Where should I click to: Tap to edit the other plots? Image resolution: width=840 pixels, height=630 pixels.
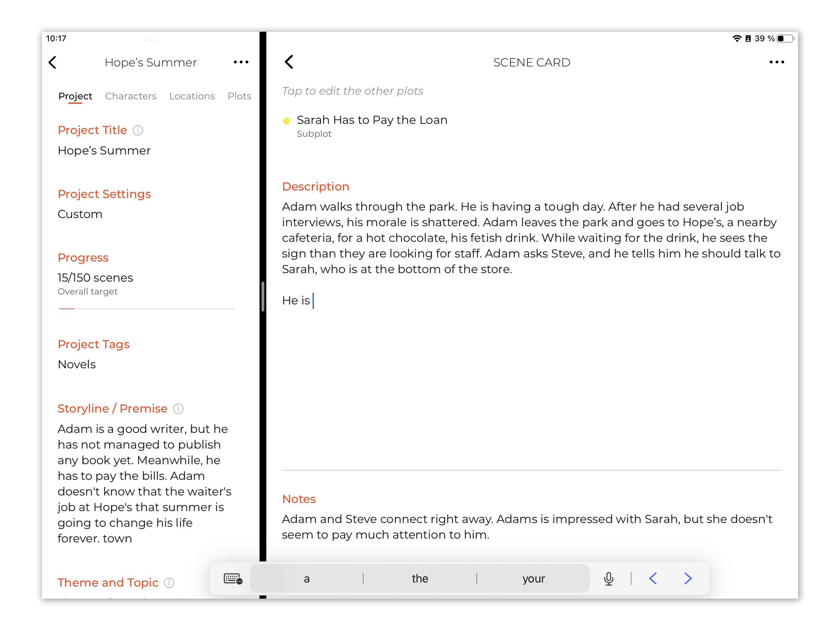pos(352,91)
